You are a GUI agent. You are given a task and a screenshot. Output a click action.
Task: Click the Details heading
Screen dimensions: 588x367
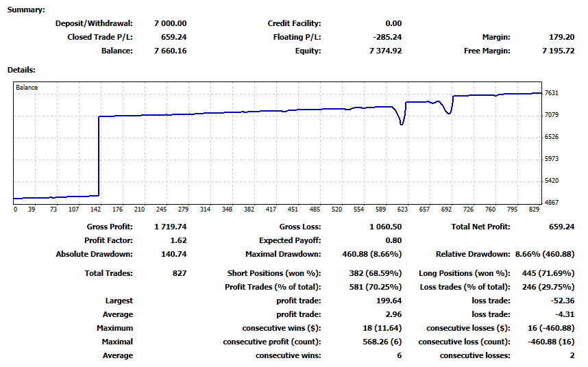(21, 70)
